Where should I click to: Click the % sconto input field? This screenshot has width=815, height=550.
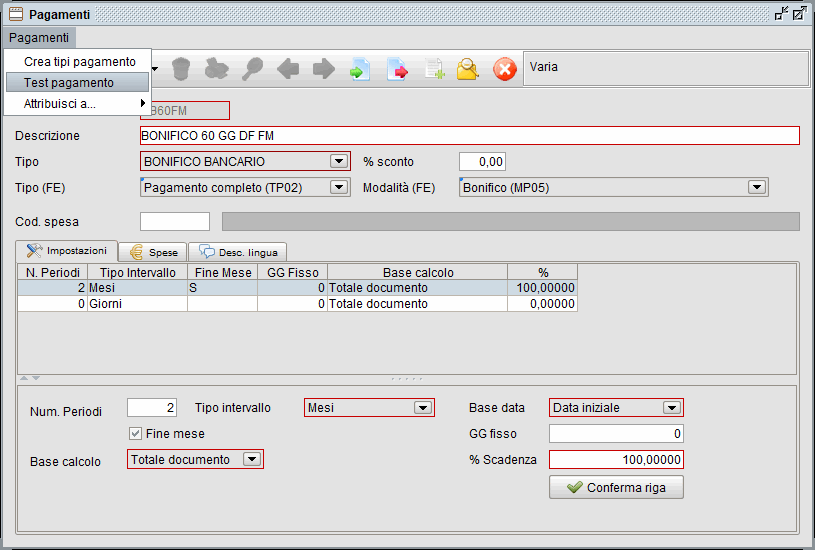click(482, 161)
